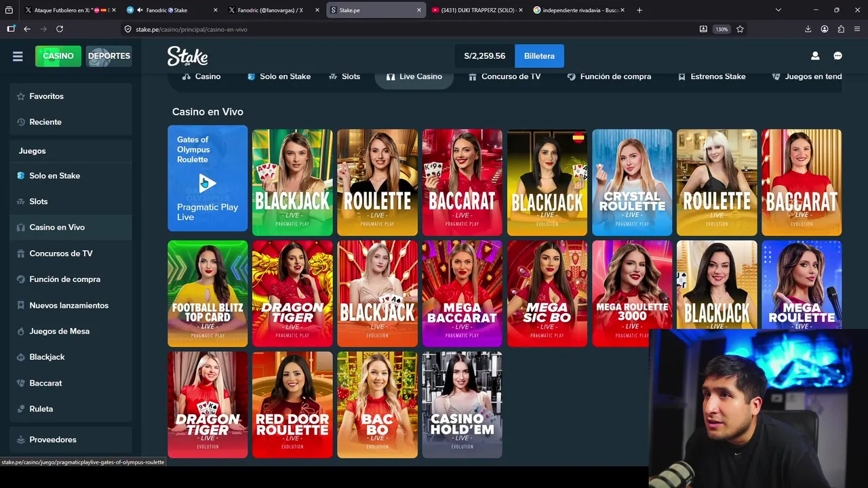868x488 pixels.
Task: Open Casino Hold'em live game
Action: (x=462, y=405)
